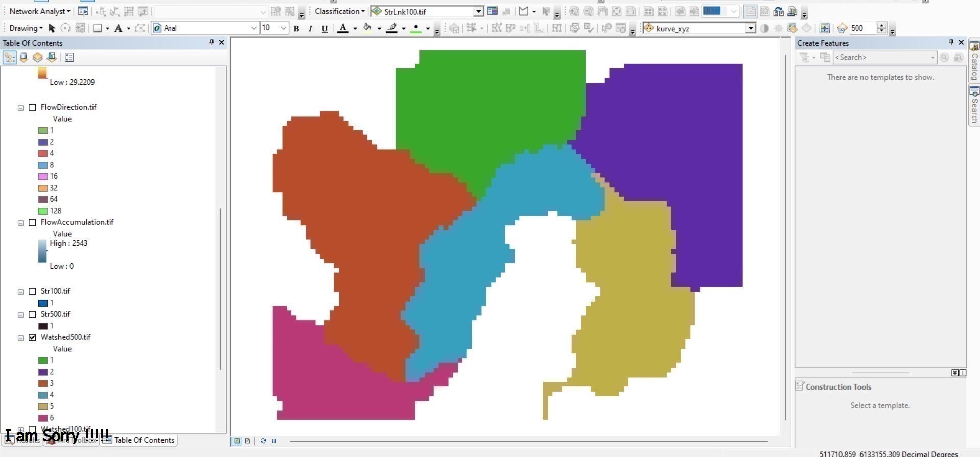This screenshot has height=457, width=980.
Task: Check the Str500.tif layer
Action: pyautogui.click(x=32, y=314)
